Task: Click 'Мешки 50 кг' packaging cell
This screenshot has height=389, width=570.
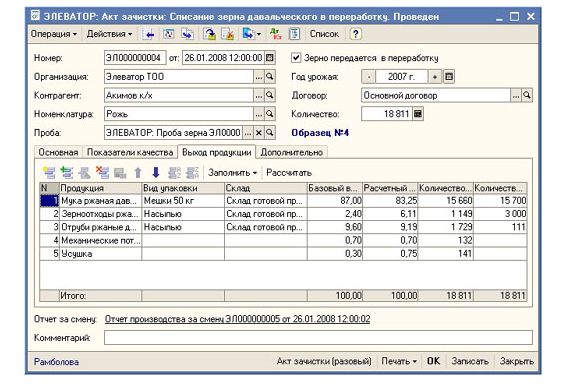Action: click(183, 201)
